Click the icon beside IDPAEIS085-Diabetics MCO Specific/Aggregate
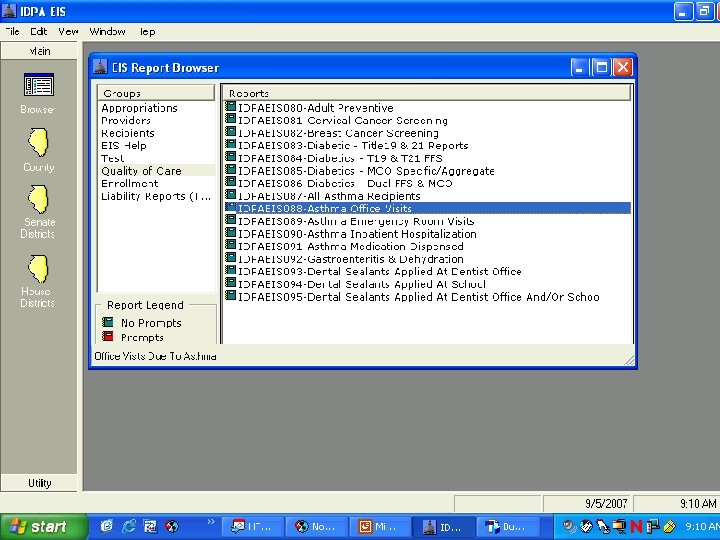The height and width of the screenshot is (540, 720). (231, 170)
